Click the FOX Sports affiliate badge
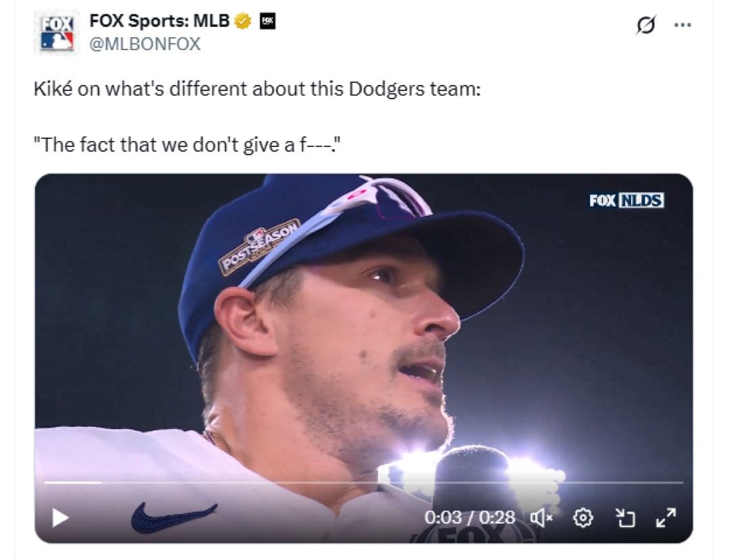729x560 pixels. [267, 22]
